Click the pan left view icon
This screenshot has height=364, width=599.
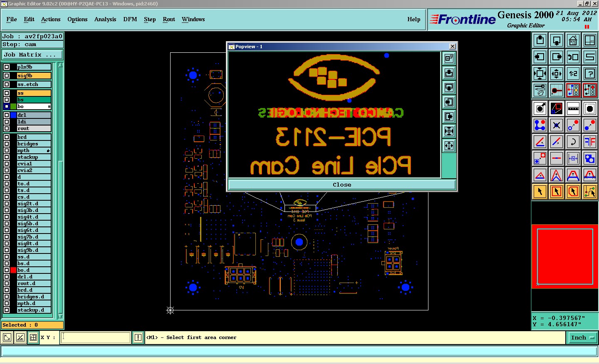pyautogui.click(x=540, y=57)
